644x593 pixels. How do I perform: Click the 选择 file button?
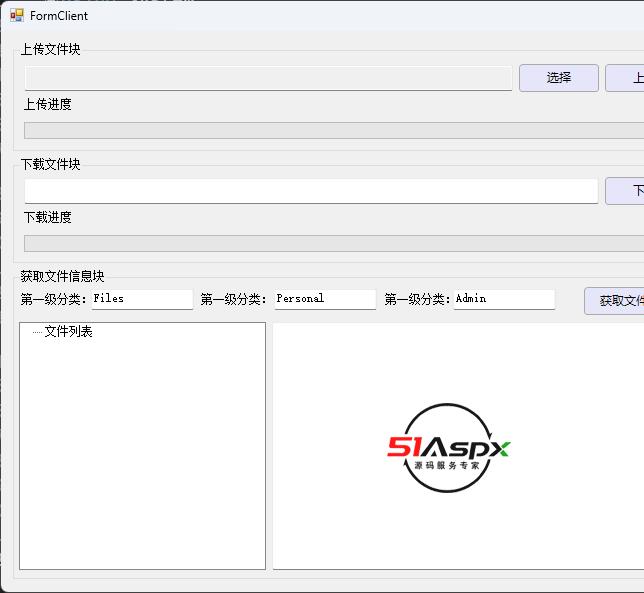559,78
